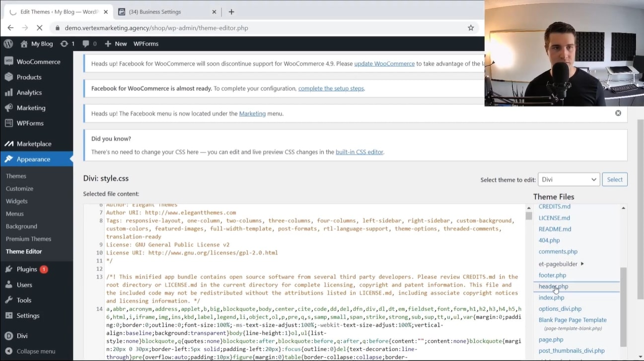
Task: Go forward in browser
Action: click(25, 28)
